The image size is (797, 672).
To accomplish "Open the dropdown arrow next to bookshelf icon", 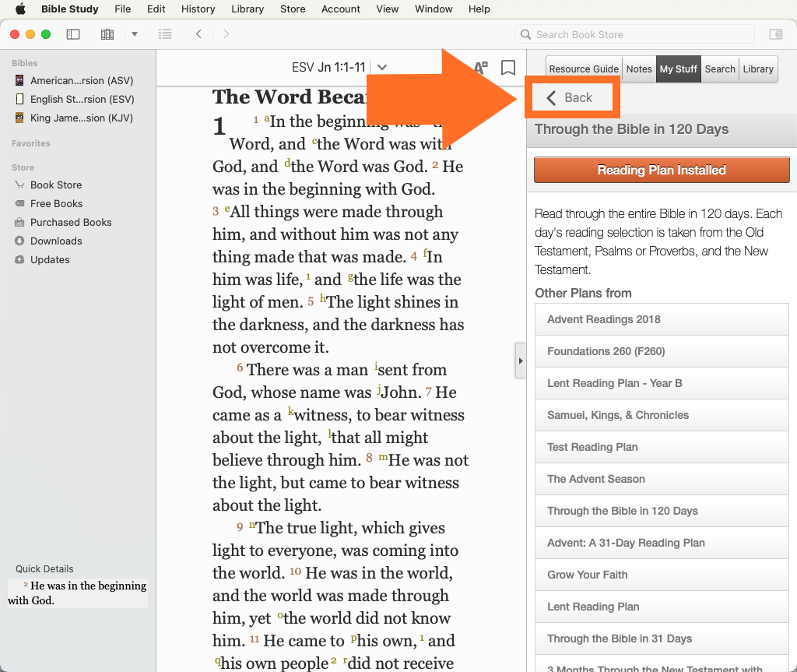I will click(135, 34).
